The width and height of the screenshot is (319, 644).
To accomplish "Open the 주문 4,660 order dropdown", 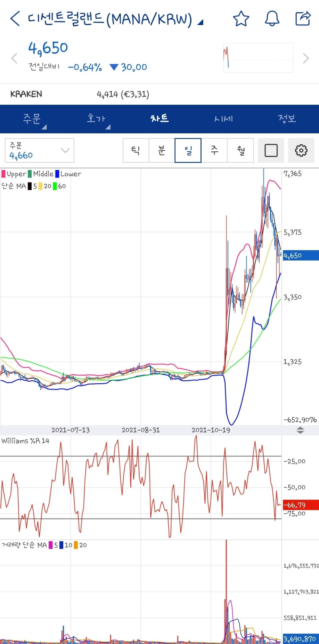I will [39, 151].
